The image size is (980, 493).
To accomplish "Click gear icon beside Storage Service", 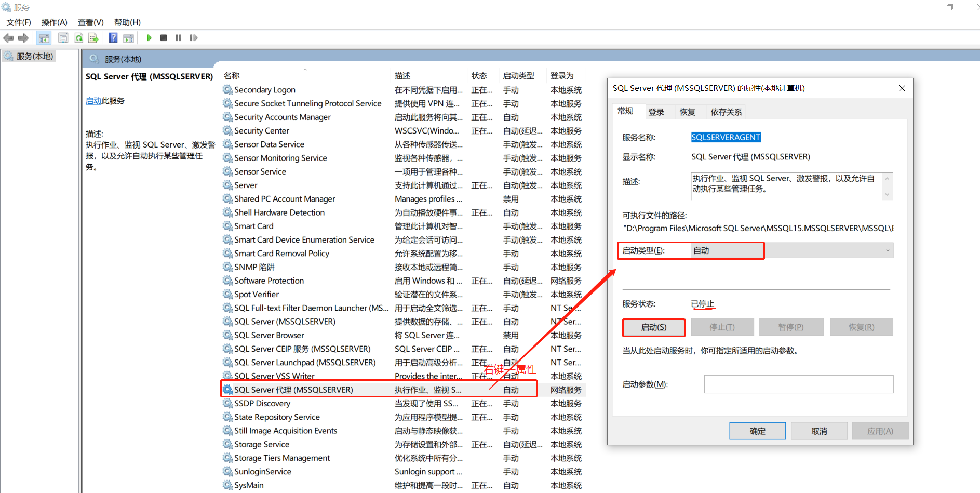I will [x=227, y=444].
